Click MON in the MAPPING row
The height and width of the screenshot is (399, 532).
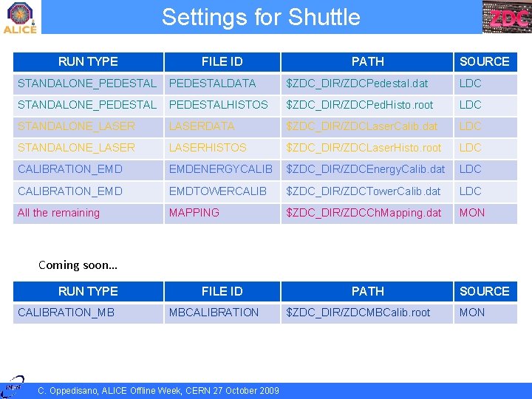(472, 213)
